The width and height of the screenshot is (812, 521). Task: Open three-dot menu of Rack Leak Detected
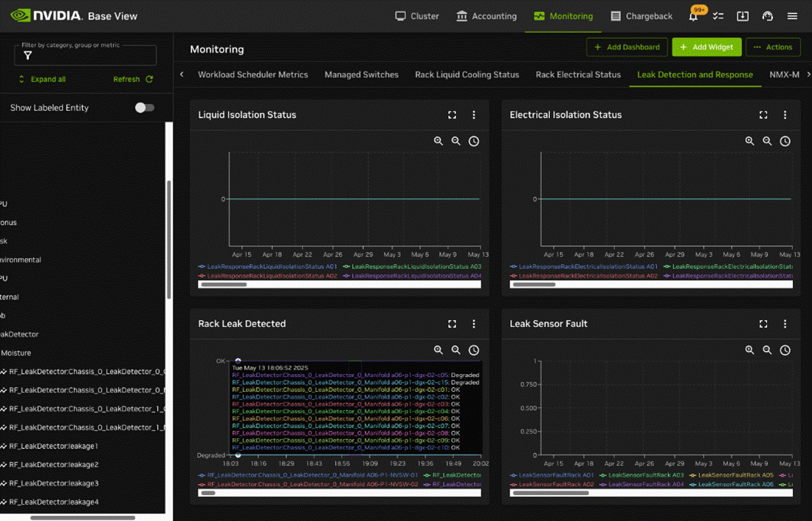474,324
